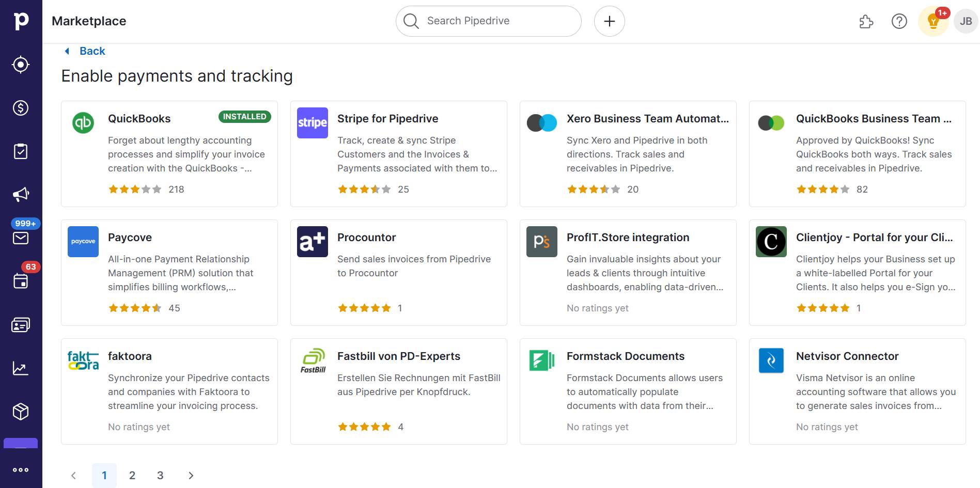The image size is (980, 488).
Task: Open Products using the cube sidebar icon
Action: (21, 411)
